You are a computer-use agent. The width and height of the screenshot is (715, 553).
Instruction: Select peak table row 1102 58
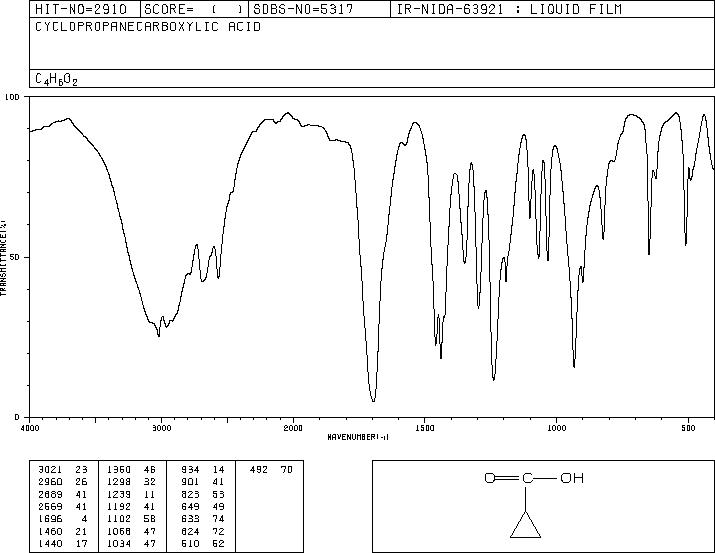tap(131, 519)
